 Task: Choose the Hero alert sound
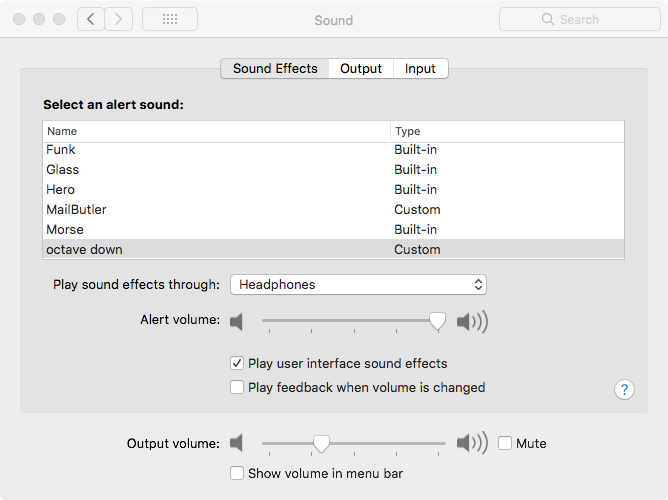pos(334,190)
